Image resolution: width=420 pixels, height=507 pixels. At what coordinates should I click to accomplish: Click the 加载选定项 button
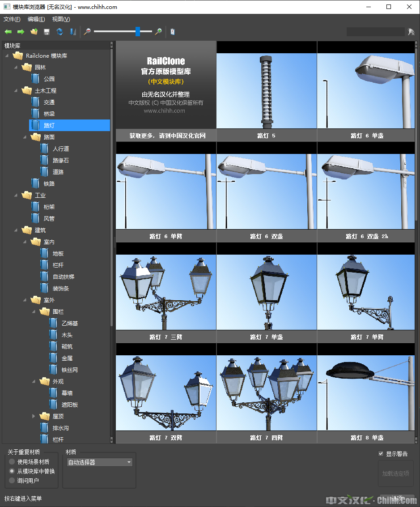(x=395, y=473)
